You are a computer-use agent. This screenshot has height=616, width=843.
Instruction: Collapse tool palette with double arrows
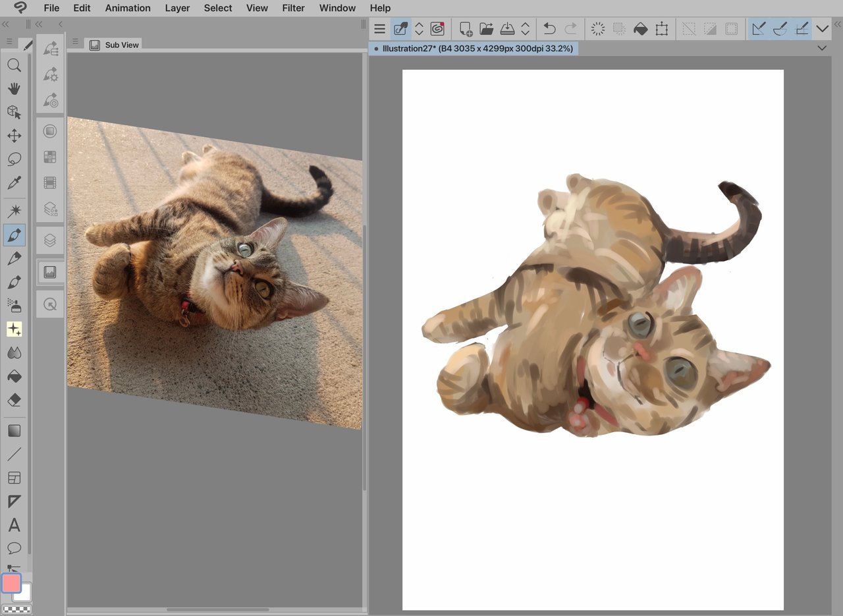(x=5, y=24)
